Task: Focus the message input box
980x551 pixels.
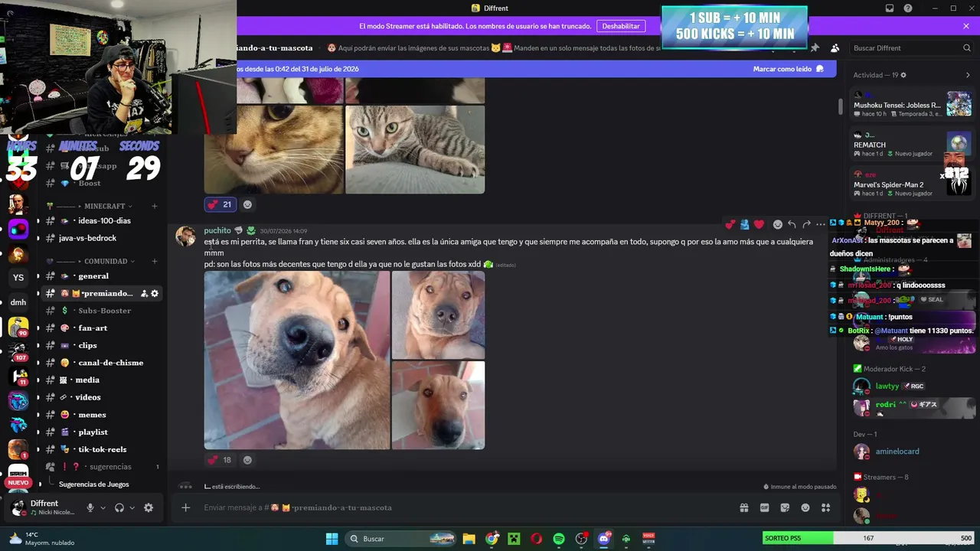Action: click(x=467, y=507)
